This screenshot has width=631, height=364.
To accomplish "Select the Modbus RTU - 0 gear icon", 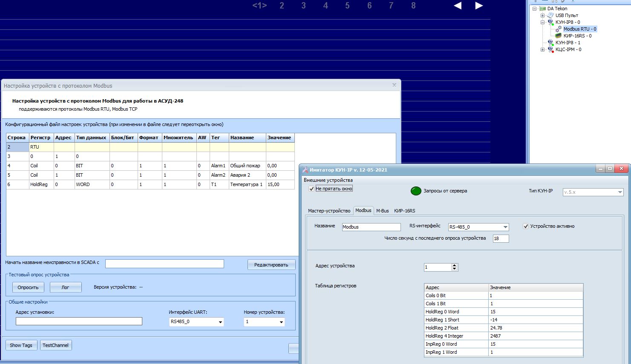I will [559, 29].
